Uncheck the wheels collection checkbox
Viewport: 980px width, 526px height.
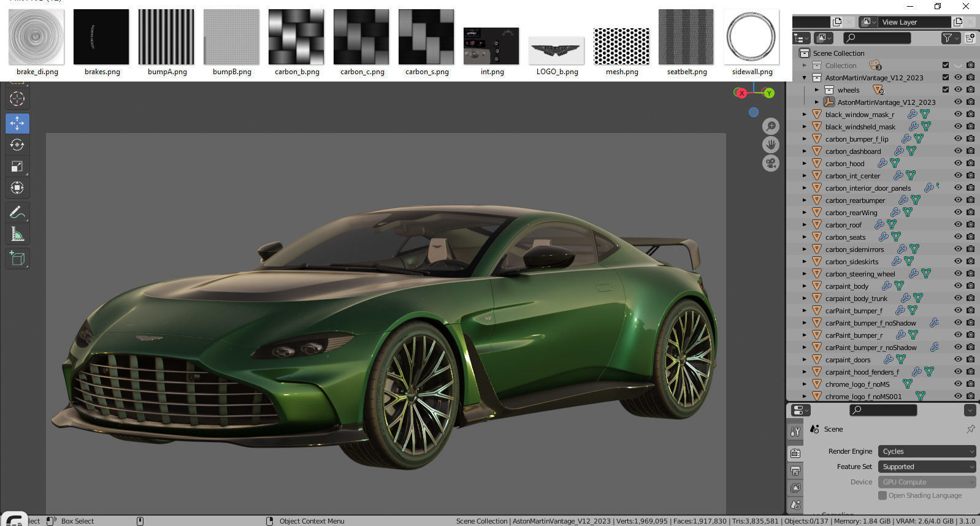tap(946, 90)
